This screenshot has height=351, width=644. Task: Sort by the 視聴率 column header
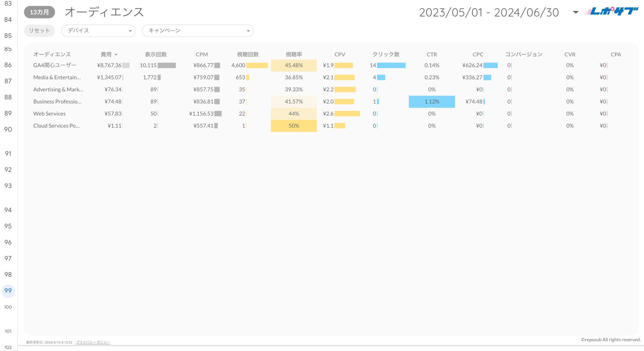[293, 54]
